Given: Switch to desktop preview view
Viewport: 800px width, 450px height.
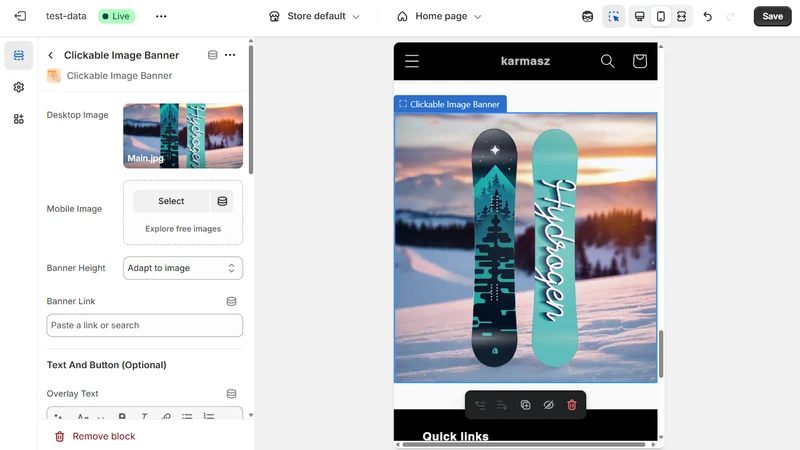Looking at the screenshot, I should click(x=639, y=16).
